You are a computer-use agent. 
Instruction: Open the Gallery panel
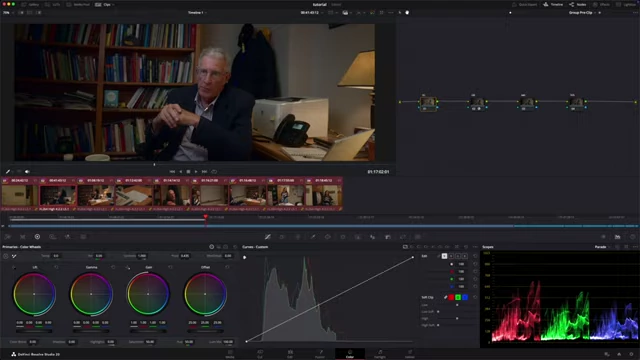tap(30, 4)
